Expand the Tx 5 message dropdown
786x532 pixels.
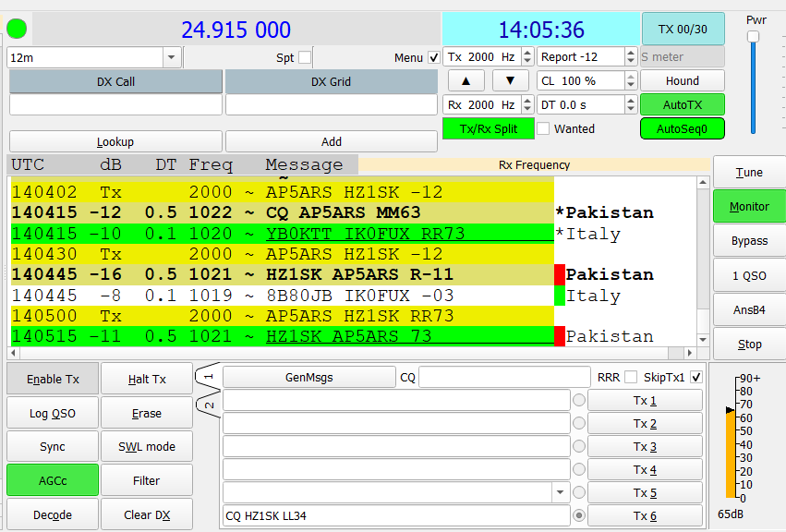click(561, 492)
